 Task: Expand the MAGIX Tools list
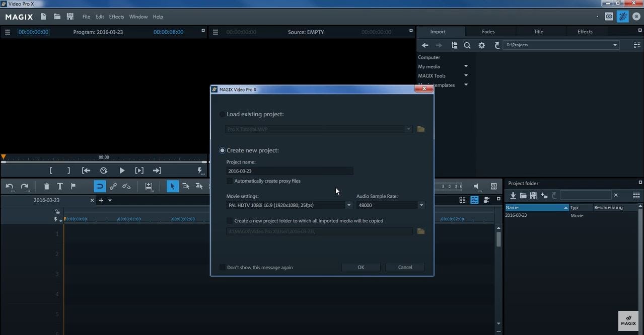tap(466, 76)
